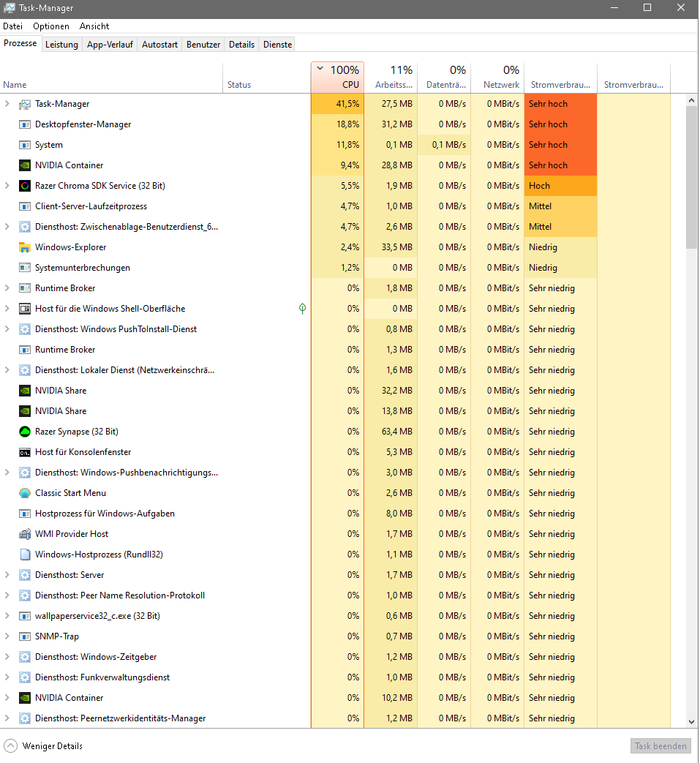The image size is (700, 763).
Task: Collapse view using Weniger Details arrow
Action: click(x=11, y=746)
